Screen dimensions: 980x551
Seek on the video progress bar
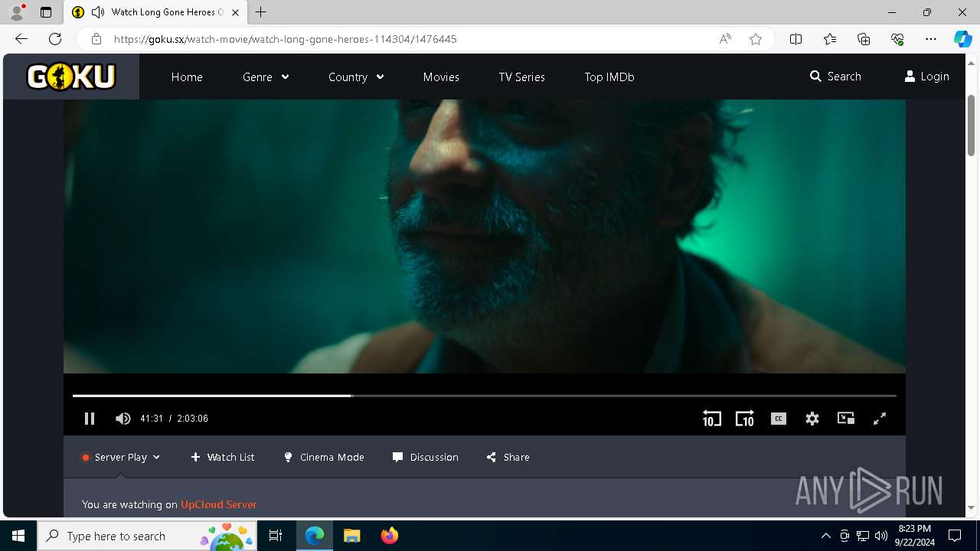click(x=484, y=396)
